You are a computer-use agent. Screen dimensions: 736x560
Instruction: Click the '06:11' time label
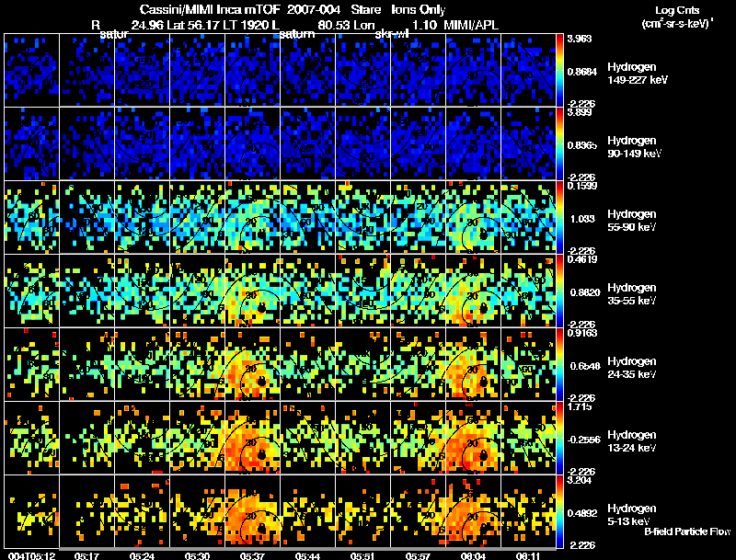528,556
